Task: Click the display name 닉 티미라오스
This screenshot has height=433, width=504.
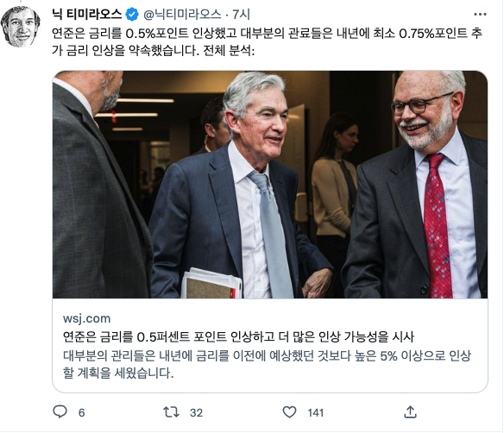Action: [86, 14]
